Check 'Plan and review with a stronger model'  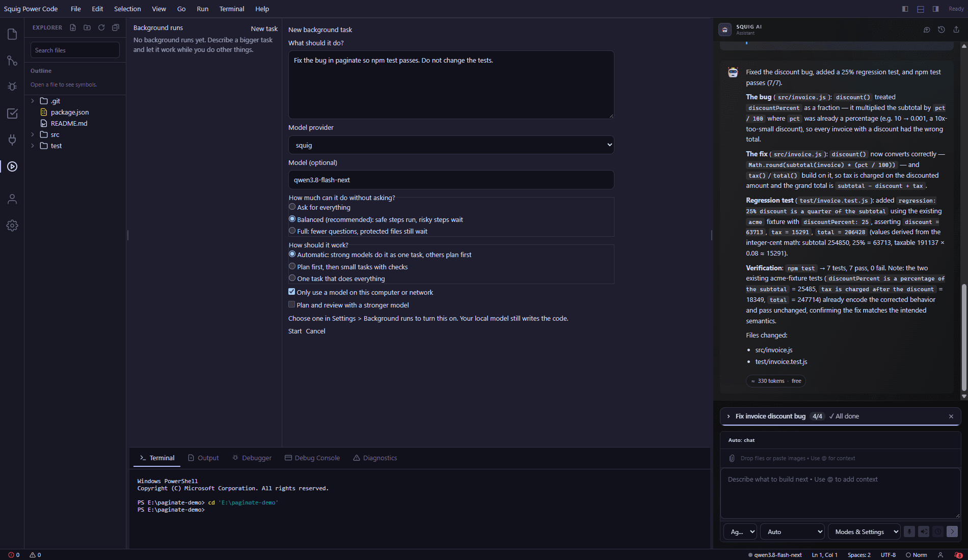291,304
